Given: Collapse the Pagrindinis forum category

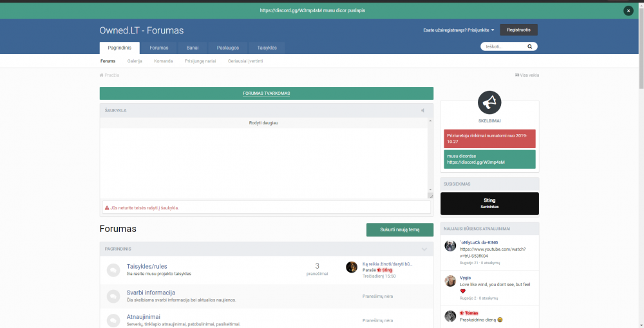Looking at the screenshot, I should (x=424, y=249).
